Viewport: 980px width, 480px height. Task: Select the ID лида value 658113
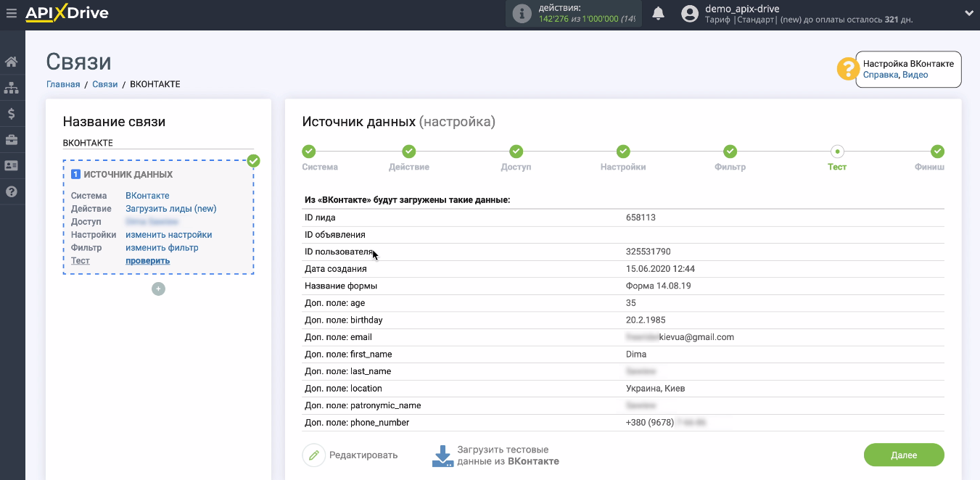point(641,218)
